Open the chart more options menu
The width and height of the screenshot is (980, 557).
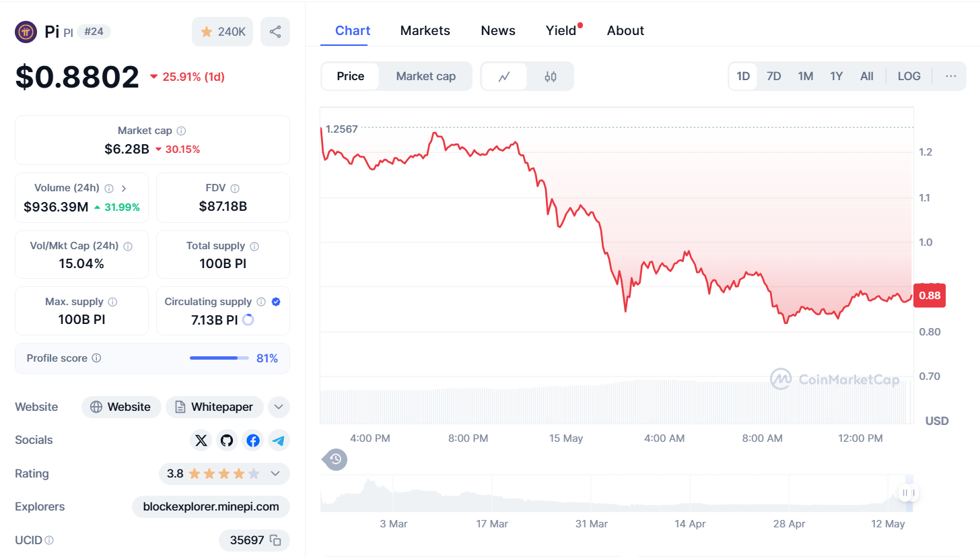[x=950, y=76]
